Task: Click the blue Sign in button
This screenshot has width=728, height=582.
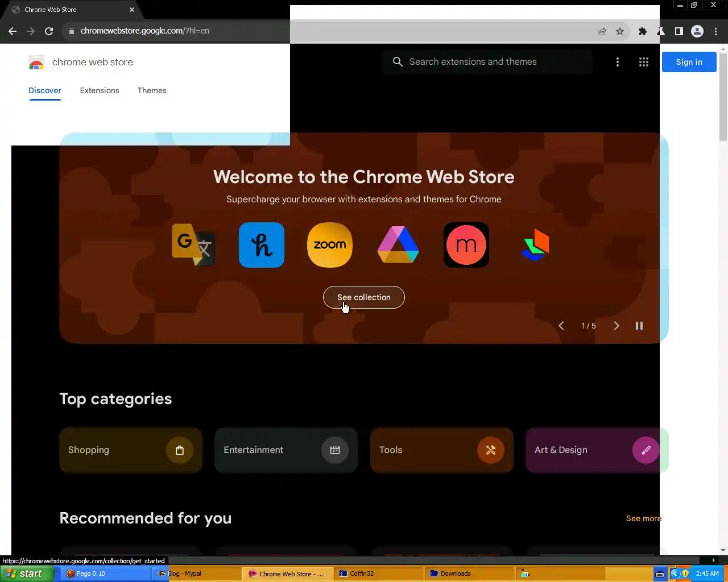Action: (x=689, y=62)
